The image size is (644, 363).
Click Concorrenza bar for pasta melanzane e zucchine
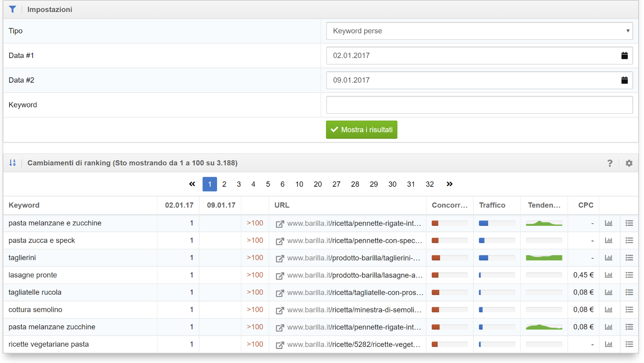(x=450, y=223)
